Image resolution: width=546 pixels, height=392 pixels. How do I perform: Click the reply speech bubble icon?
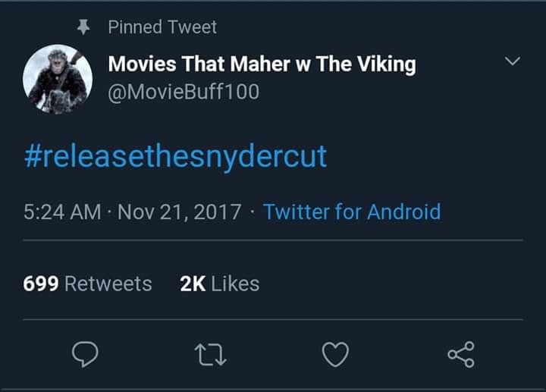tap(86, 355)
